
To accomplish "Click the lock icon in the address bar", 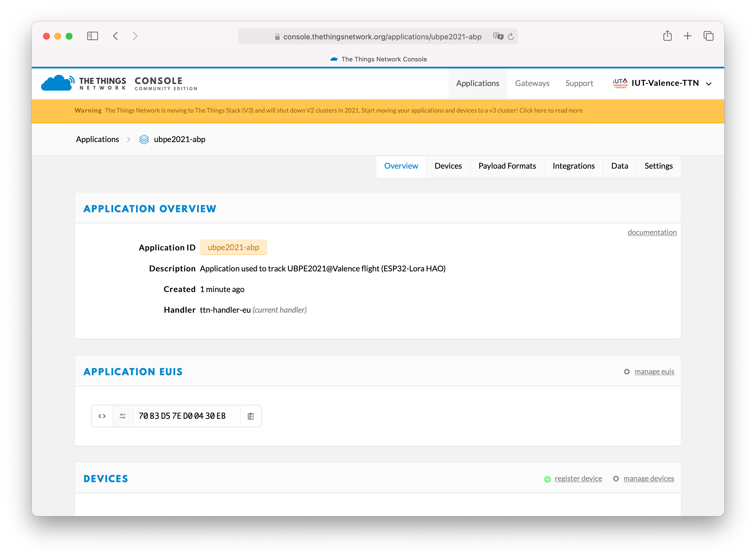I will coord(277,37).
